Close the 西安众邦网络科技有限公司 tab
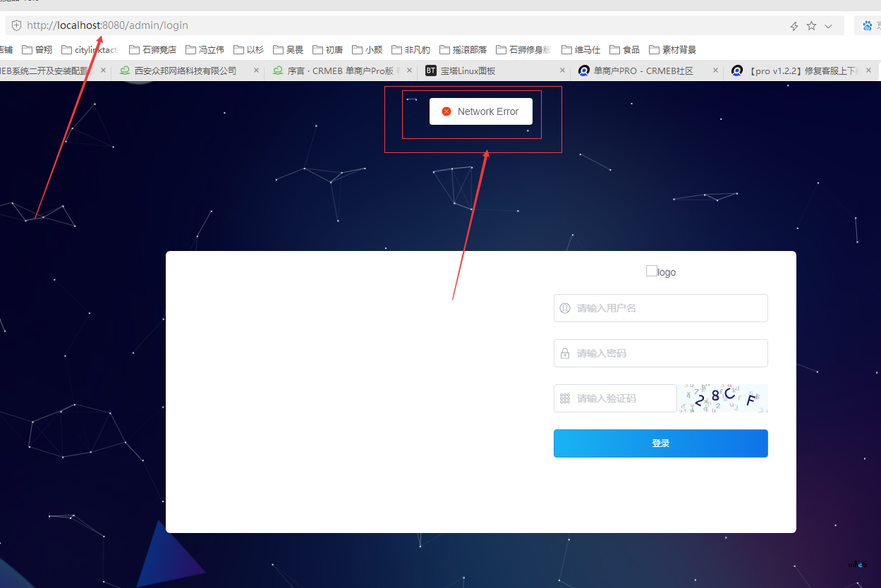 pos(256,71)
